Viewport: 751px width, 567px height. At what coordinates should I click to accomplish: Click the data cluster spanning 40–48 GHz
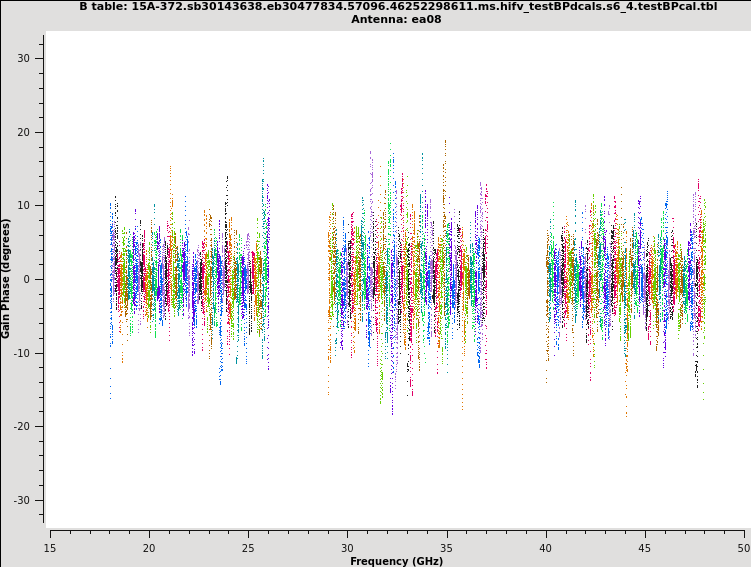(626, 279)
